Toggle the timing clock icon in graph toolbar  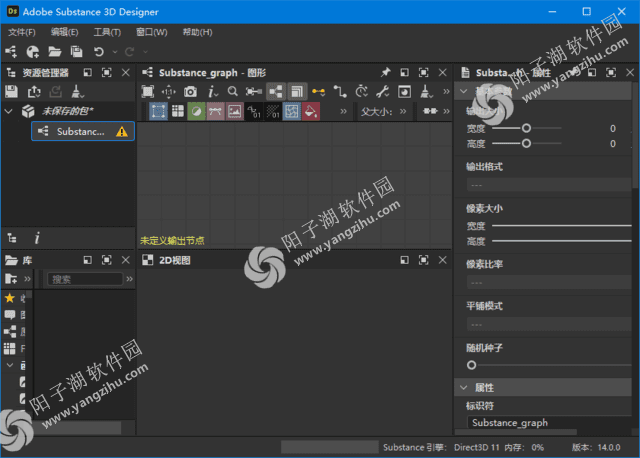(362, 91)
